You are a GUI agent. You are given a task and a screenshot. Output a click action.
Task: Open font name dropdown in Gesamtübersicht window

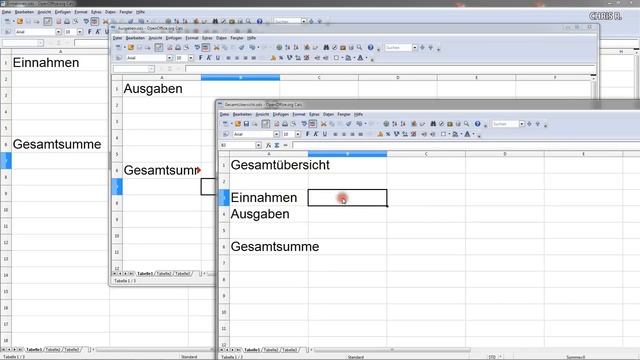pos(276,134)
